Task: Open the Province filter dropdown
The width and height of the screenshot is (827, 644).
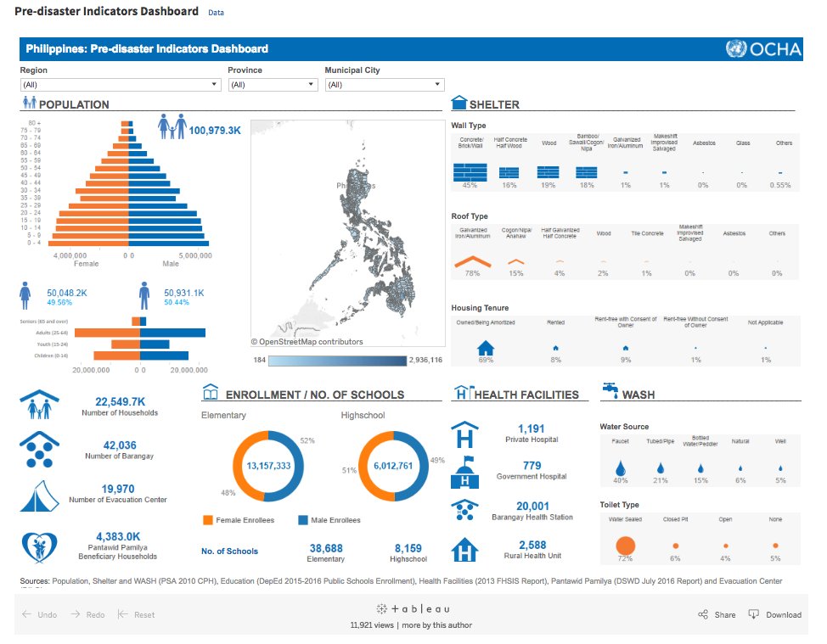Action: (272, 85)
